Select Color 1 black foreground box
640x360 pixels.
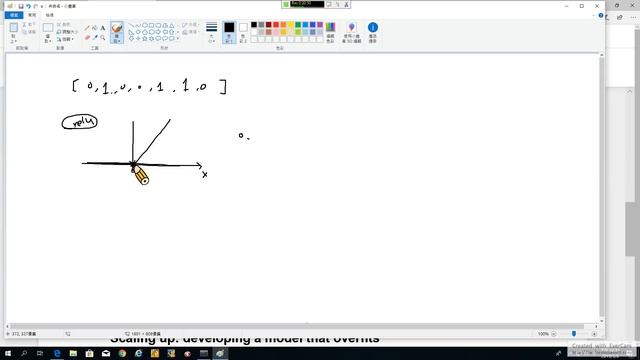pyautogui.click(x=229, y=32)
